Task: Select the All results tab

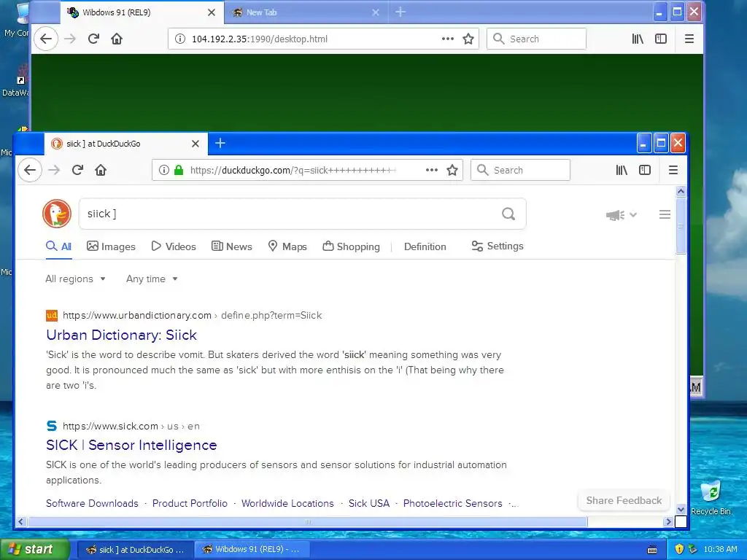Action: pyautogui.click(x=58, y=246)
